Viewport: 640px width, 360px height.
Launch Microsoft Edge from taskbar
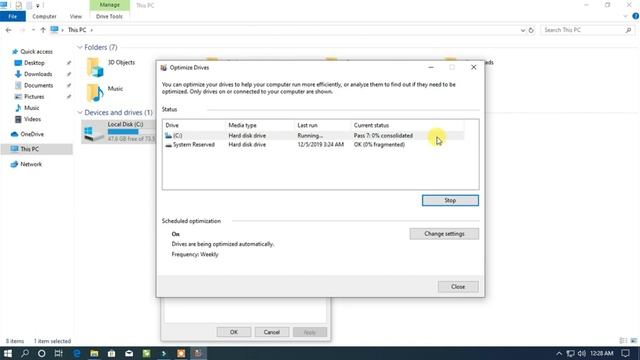[76, 353]
